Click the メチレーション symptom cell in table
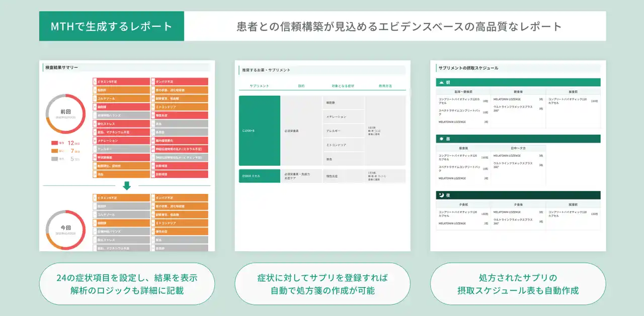644x316 pixels. (343, 117)
